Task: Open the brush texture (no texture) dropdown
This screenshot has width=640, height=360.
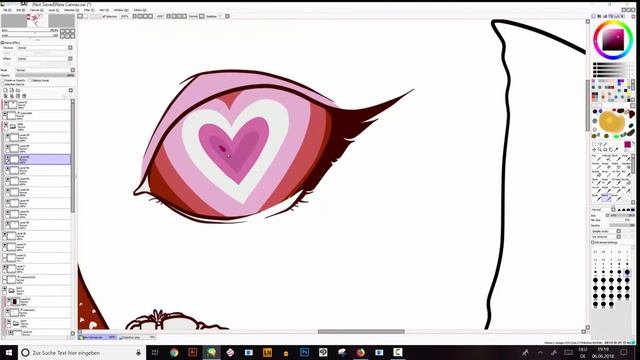Action: point(618,236)
